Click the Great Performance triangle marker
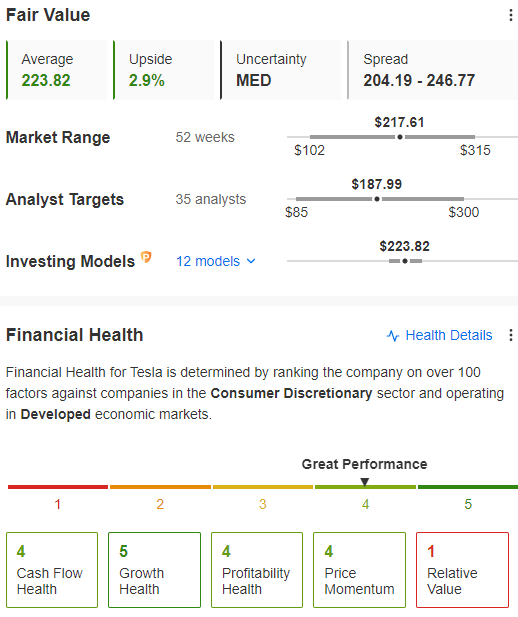518x617 pixels. (365, 482)
